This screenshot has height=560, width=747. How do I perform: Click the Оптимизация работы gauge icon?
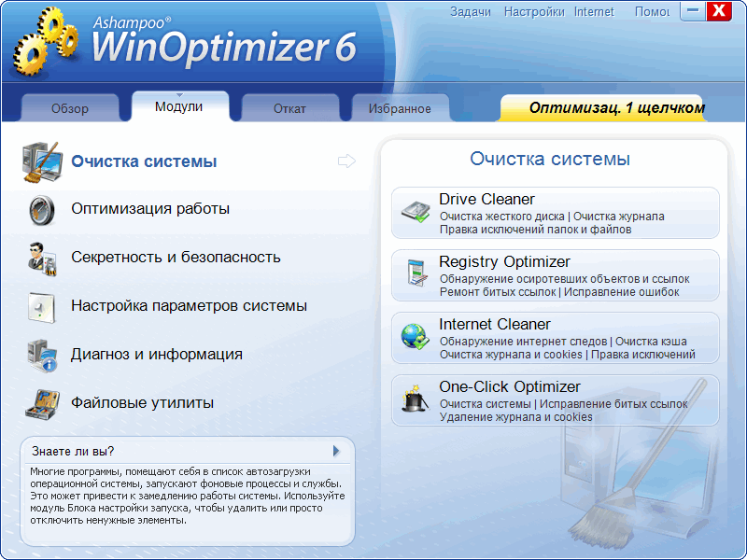pos(42,209)
